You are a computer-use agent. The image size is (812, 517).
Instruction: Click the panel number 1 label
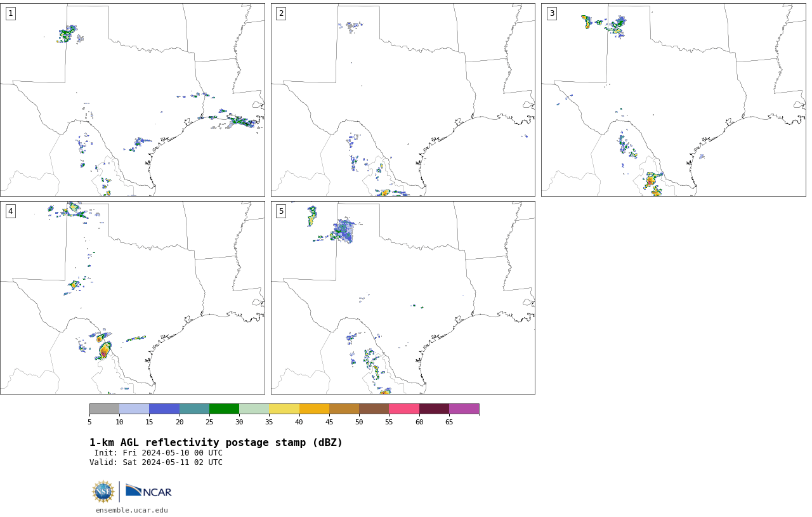coord(10,13)
